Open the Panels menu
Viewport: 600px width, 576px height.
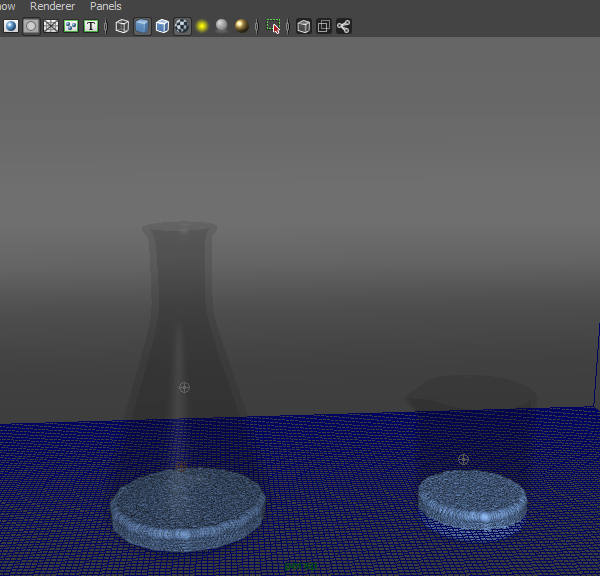105,6
